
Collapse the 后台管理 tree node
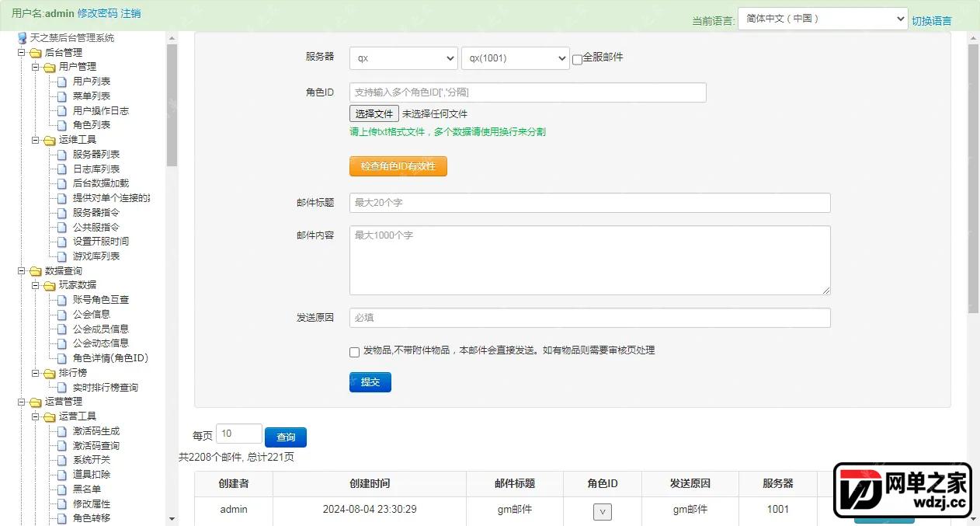tap(22, 53)
